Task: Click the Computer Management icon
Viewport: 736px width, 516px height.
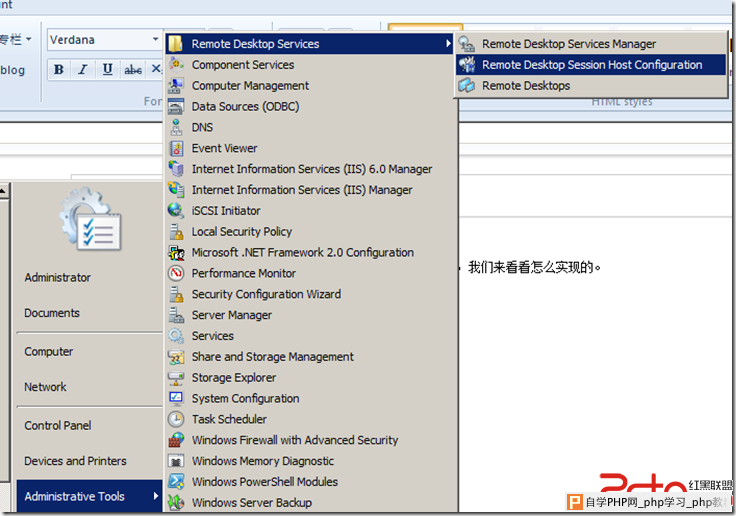Action: click(176, 85)
